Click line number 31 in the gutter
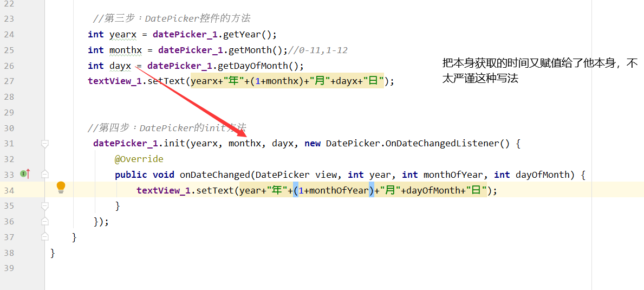 (x=8, y=143)
